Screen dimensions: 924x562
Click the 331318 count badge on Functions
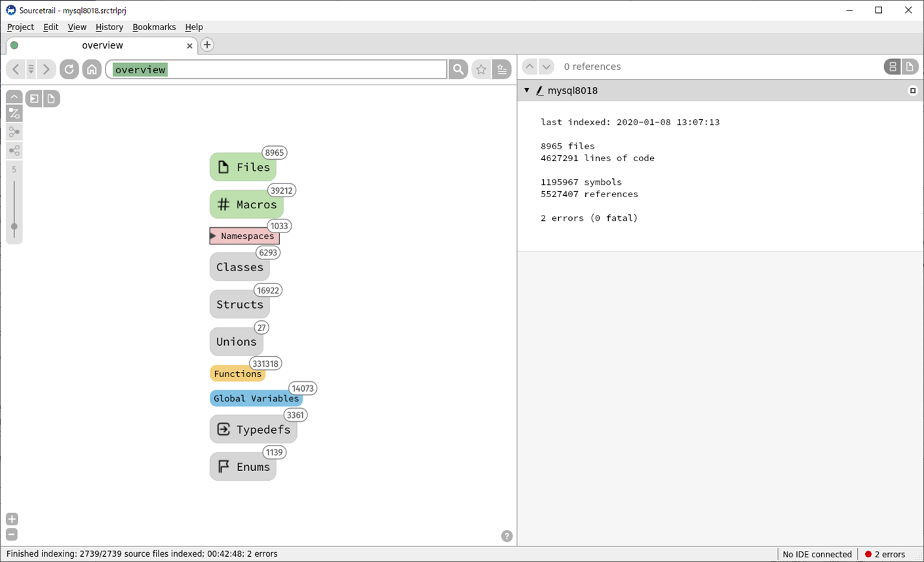[265, 364]
